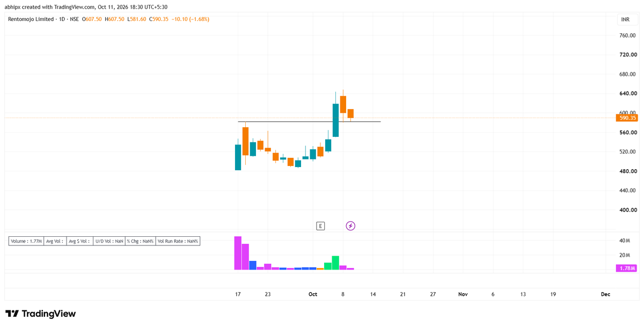
Task: Click the '6' date on time axis
Action: (x=493, y=294)
